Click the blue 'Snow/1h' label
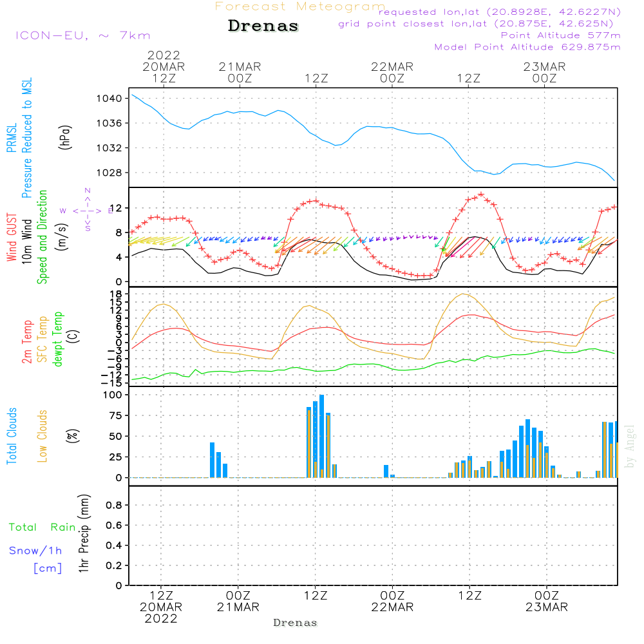 point(35,551)
